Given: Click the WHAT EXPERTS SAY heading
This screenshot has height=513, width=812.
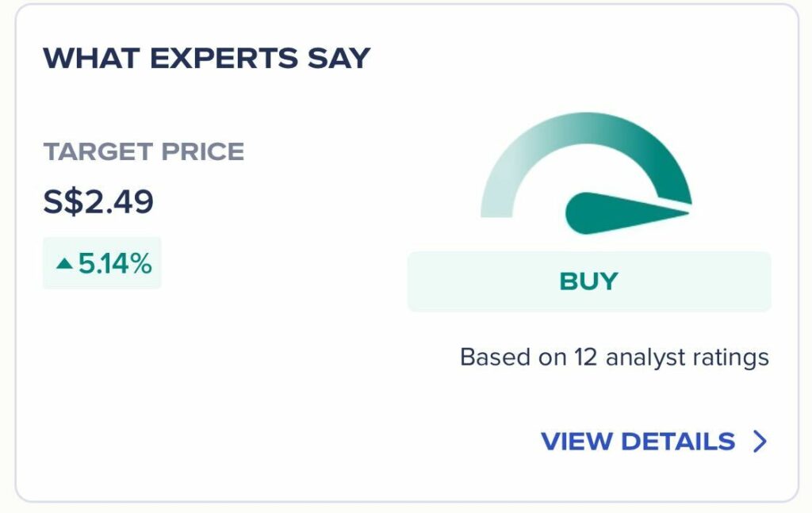Looking at the screenshot, I should [x=206, y=58].
